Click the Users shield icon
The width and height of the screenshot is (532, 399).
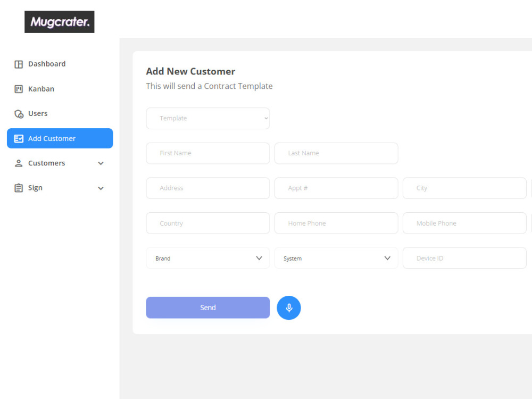19,114
